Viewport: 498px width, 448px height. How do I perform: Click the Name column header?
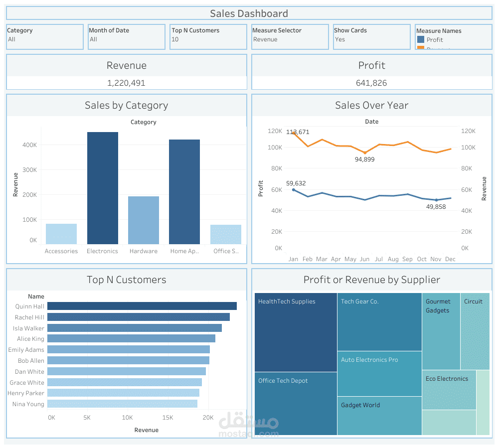(36, 297)
